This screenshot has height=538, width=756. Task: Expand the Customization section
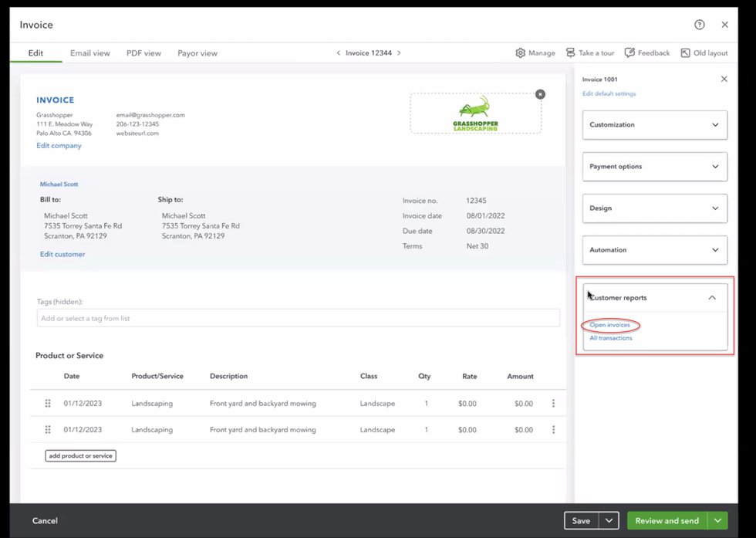pos(654,125)
